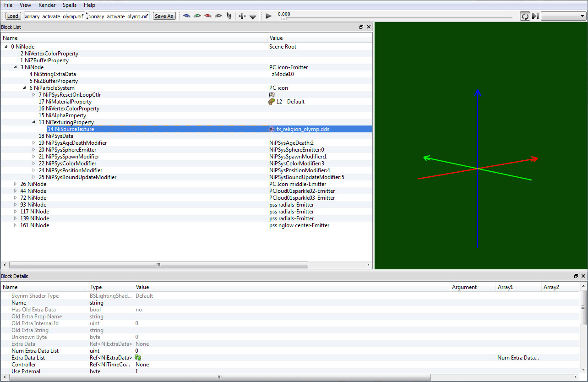Select 4 NiStringExtraData row

coord(186,74)
